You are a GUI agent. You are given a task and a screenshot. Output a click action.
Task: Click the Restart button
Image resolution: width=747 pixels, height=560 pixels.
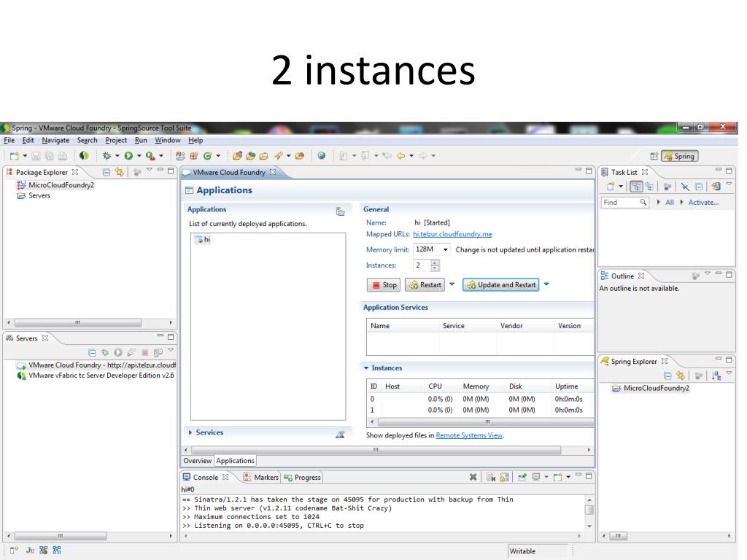[425, 285]
